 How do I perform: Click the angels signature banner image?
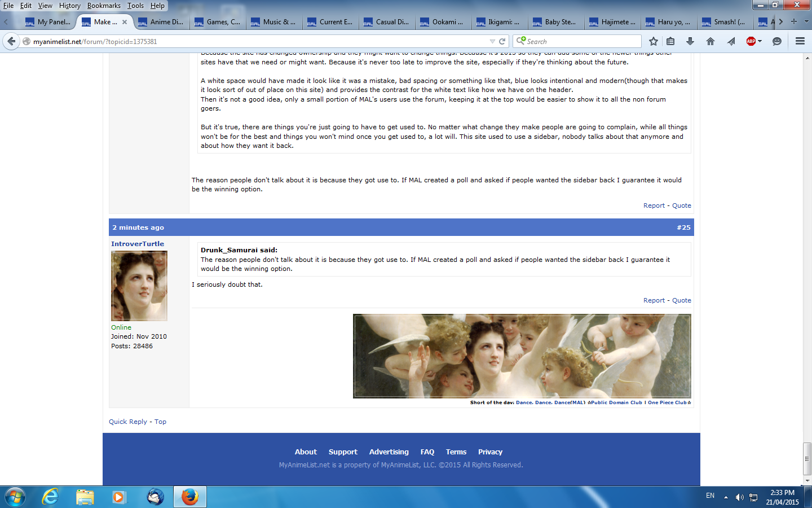point(522,356)
